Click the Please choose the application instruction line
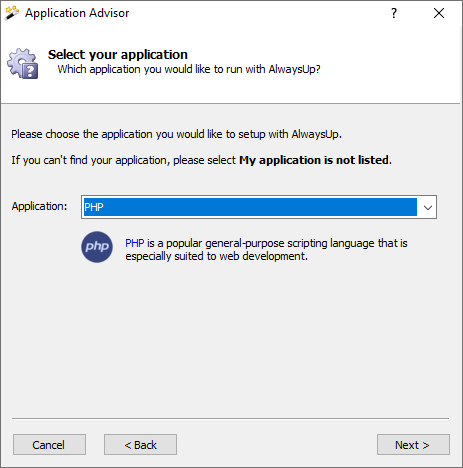Screen dimensions: 463x468 click(177, 134)
